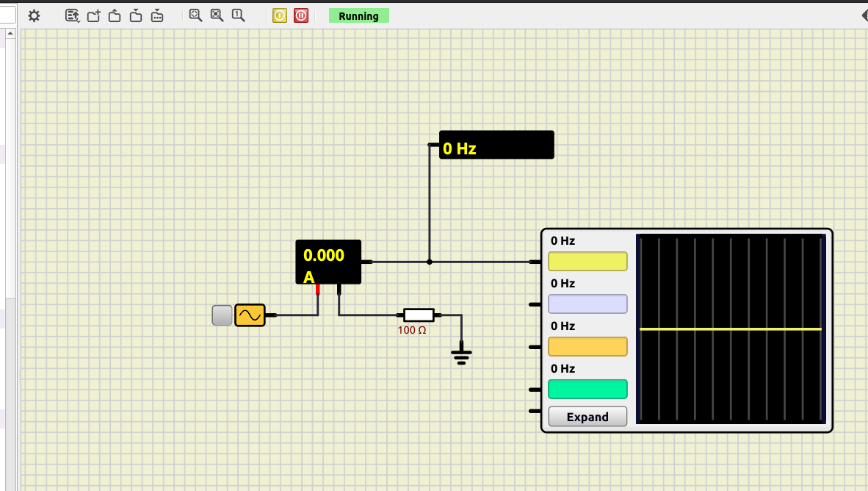Screen dimensions: 868x491
Task: Select the lavender channel 2 oscilloscope button
Action: coord(587,304)
